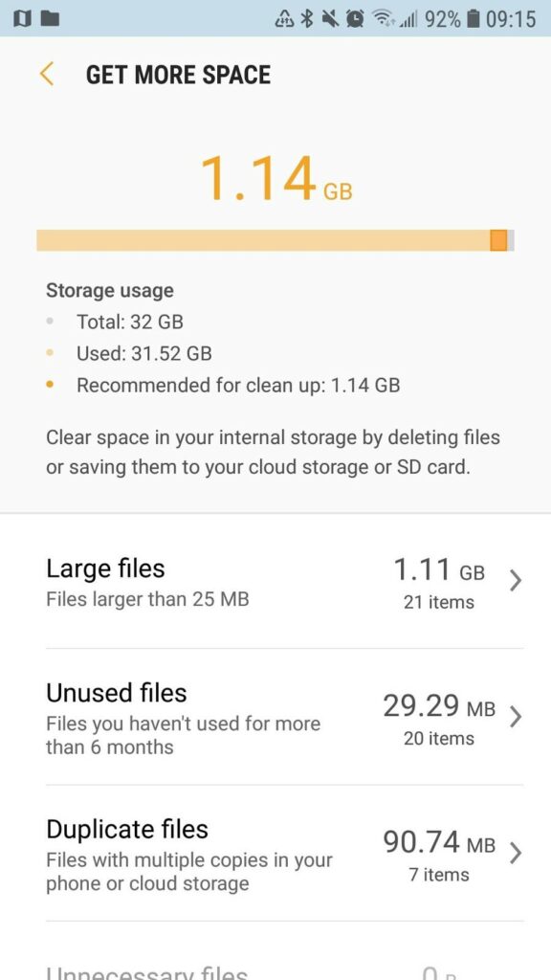Screen dimensions: 551x980
Task: Tap the Bluetooth status icon
Action: click(307, 19)
